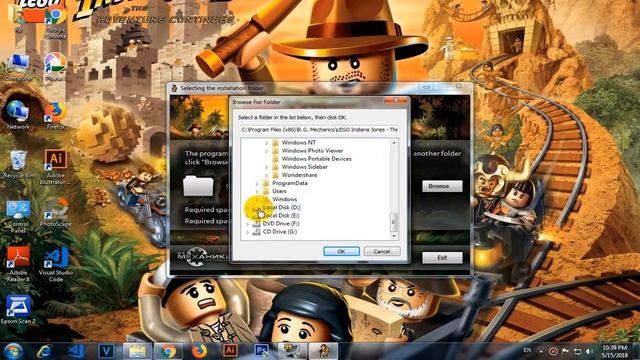640x360 pixels.
Task: Click Browse in the installer window
Action: click(x=442, y=186)
